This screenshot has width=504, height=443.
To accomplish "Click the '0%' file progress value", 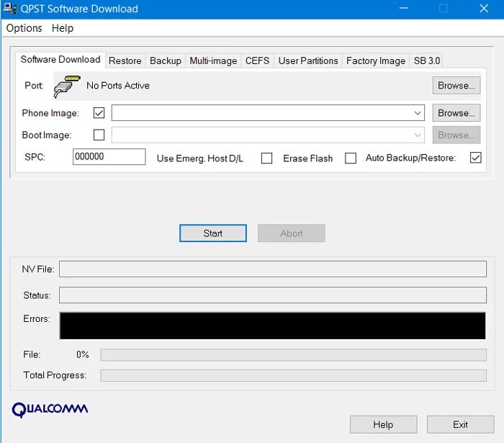I will tap(83, 354).
